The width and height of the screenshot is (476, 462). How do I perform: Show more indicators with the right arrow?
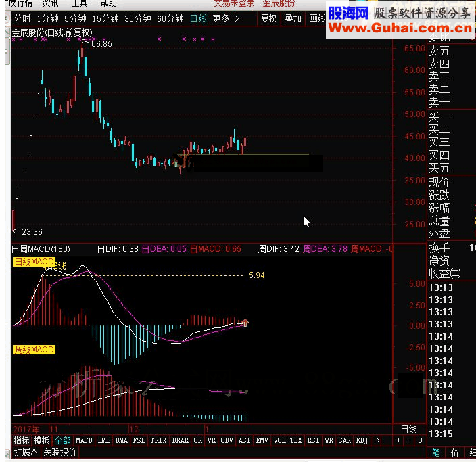coord(378,440)
